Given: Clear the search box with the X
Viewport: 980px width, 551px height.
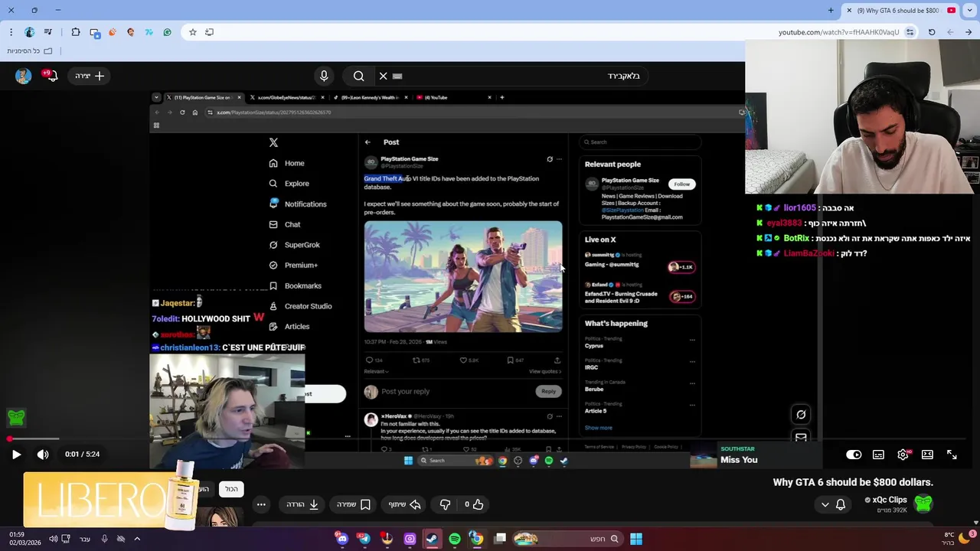Looking at the screenshot, I should [383, 76].
